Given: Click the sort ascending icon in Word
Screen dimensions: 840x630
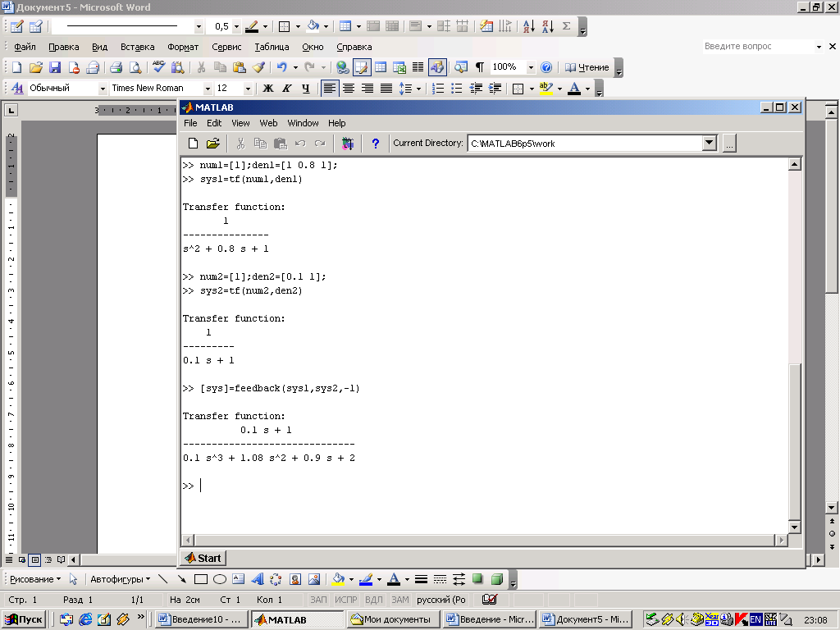Looking at the screenshot, I should pos(527,26).
